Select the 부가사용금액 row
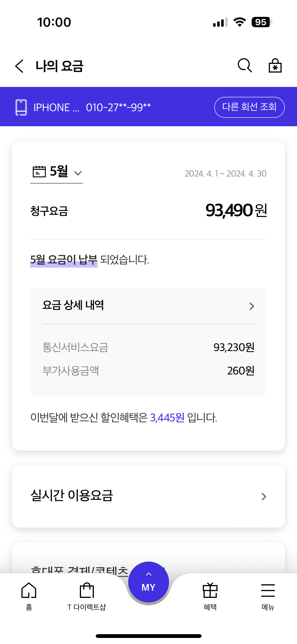Screen dimensions: 297x644 [148, 371]
